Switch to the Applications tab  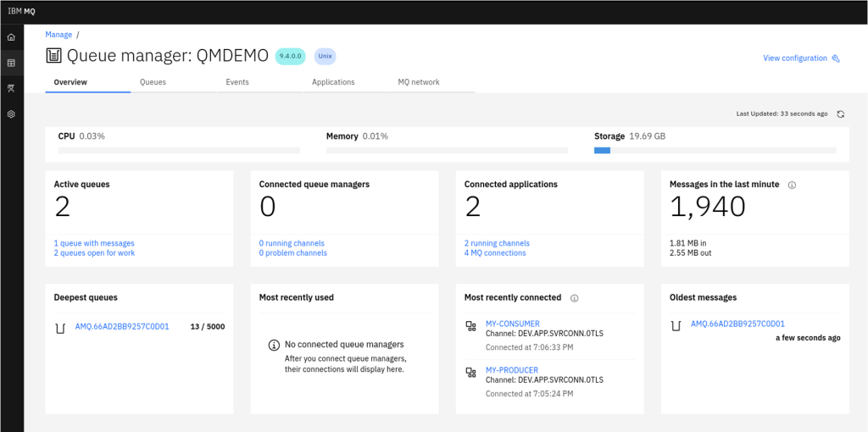pyautogui.click(x=346, y=82)
